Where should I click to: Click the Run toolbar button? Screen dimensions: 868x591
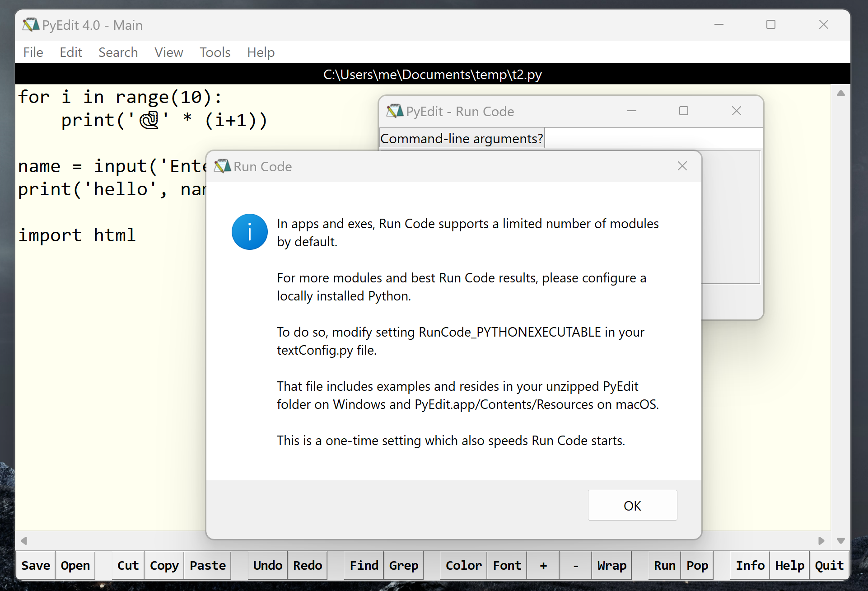[x=665, y=565]
